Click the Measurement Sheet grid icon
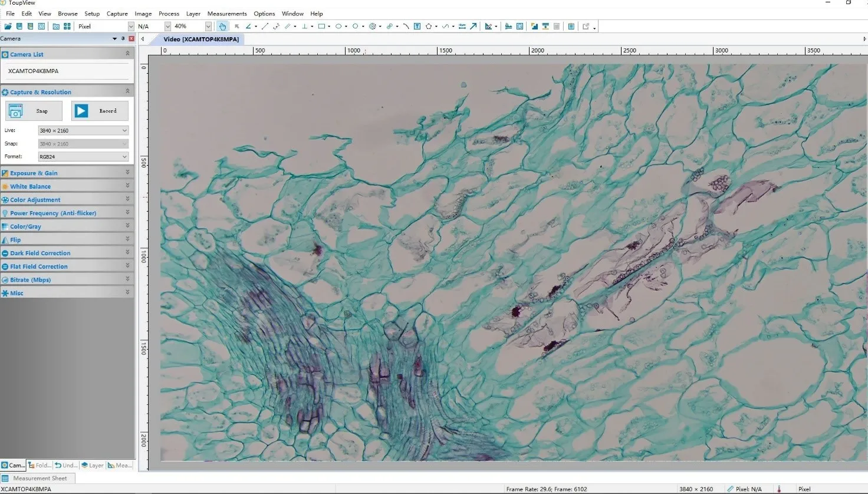Screen dimensions: 868x494 [x=5, y=479]
